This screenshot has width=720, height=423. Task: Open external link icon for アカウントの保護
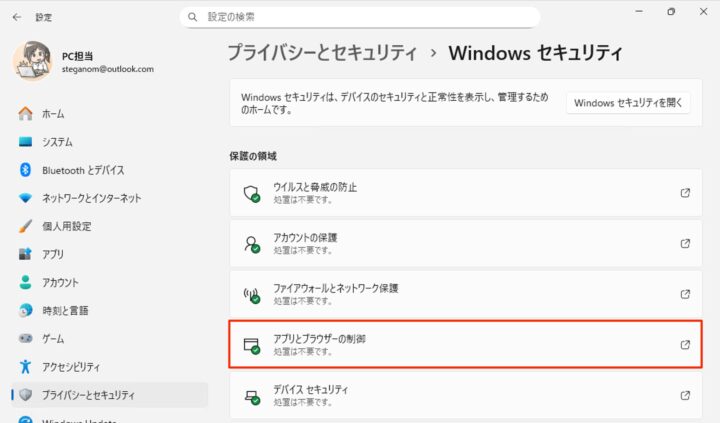click(x=685, y=243)
